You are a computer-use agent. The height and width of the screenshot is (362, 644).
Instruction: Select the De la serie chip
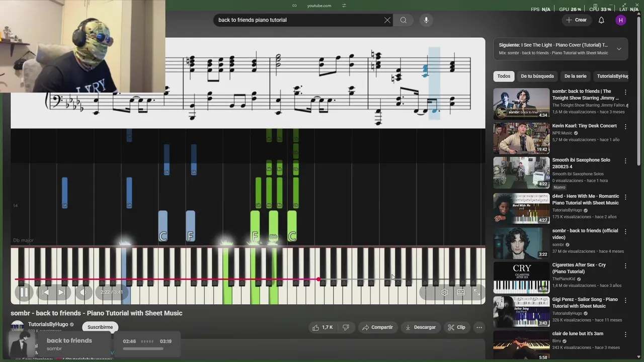pos(576,76)
